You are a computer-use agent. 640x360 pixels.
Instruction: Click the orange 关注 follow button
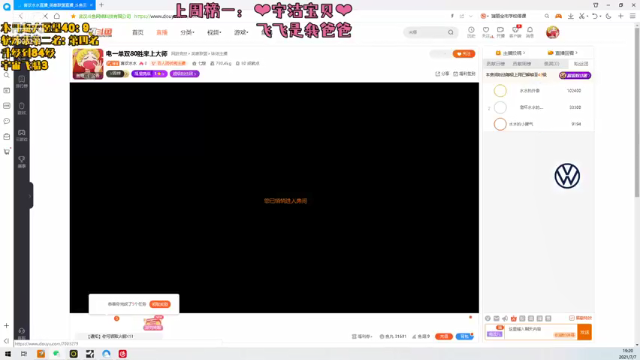pos(464,53)
